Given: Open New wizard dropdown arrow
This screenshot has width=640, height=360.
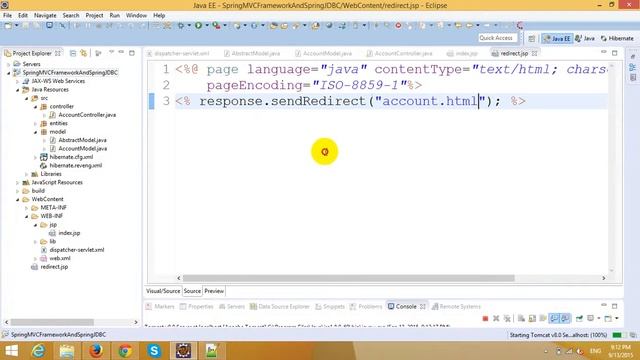Looking at the screenshot, I should coord(16,25).
